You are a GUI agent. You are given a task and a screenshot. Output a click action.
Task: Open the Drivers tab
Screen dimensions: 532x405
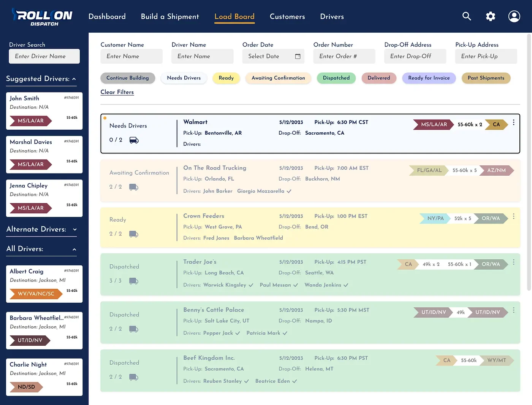(332, 16)
